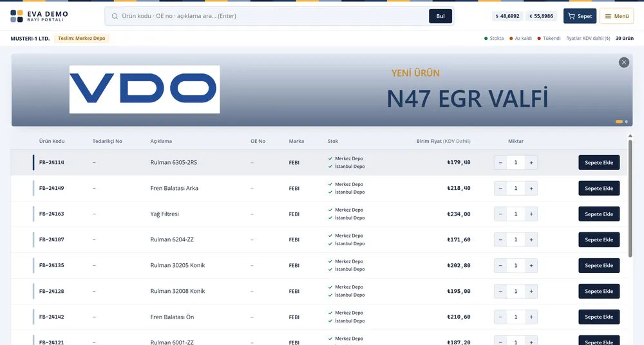Add Fren Balatası Arka to cart
Screen dimensions: 644x345
point(599,189)
